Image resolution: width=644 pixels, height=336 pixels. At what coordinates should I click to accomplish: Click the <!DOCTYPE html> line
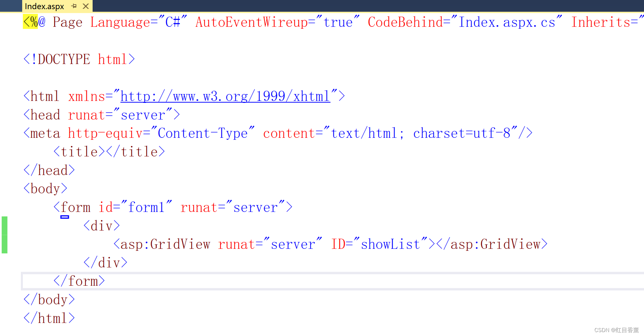tap(79, 59)
